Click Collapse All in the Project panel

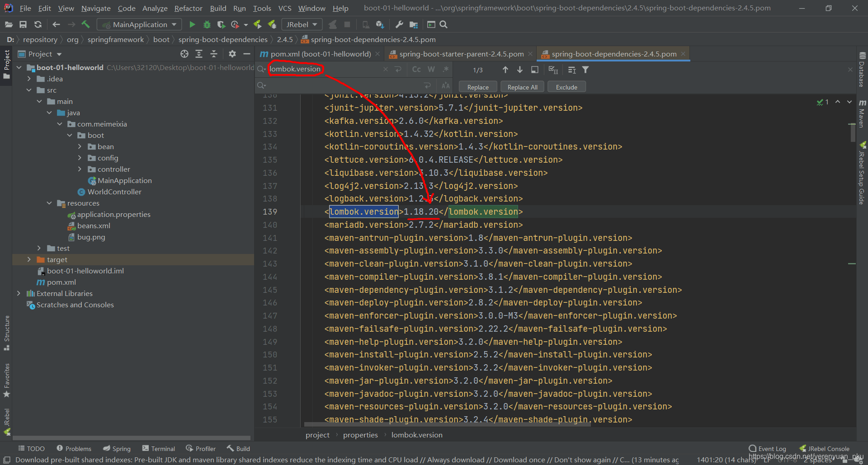point(214,54)
